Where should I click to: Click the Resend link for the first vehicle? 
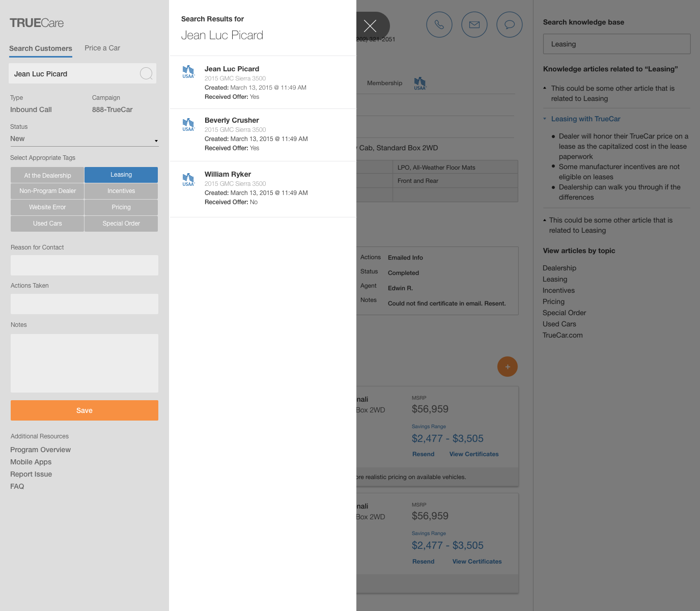pyautogui.click(x=423, y=454)
